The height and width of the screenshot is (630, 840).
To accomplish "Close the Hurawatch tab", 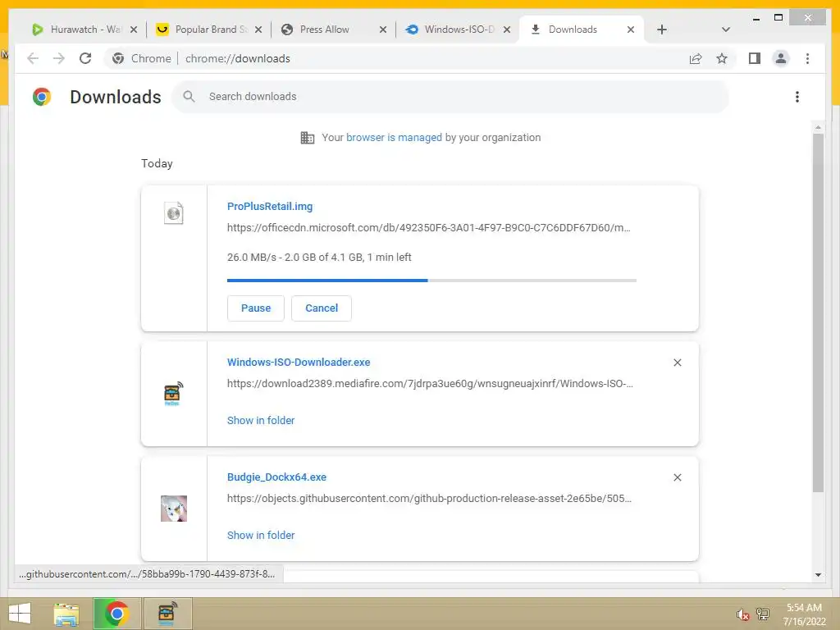I will [134, 30].
